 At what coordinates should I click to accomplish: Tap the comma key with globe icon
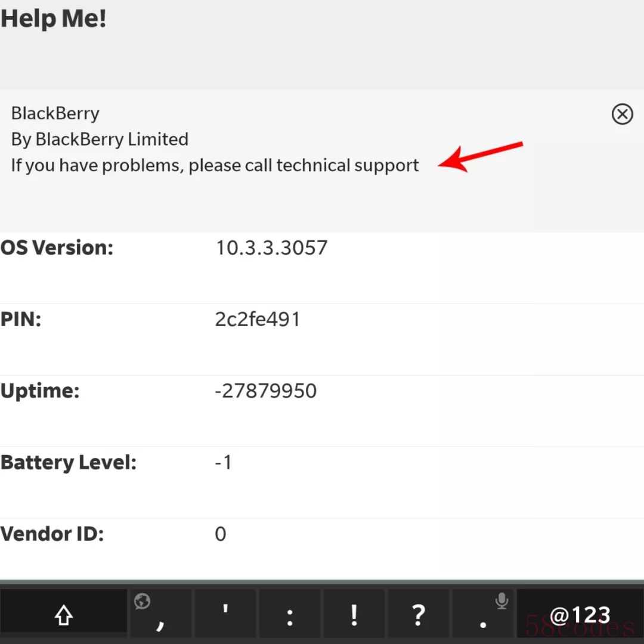click(x=160, y=615)
